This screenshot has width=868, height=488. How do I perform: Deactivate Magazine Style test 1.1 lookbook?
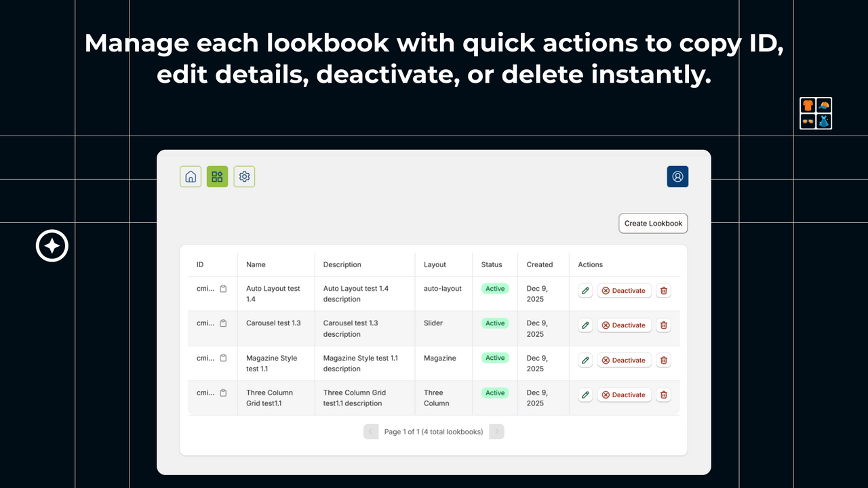click(625, 361)
